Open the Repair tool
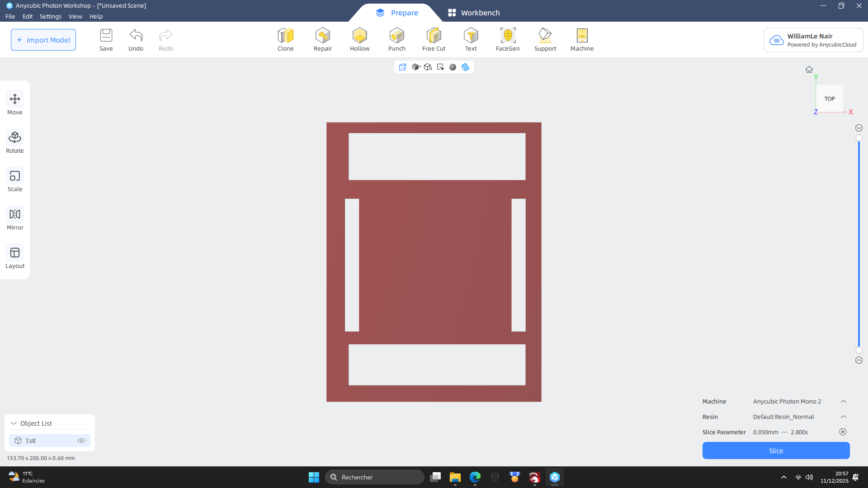The image size is (868, 488). (323, 40)
